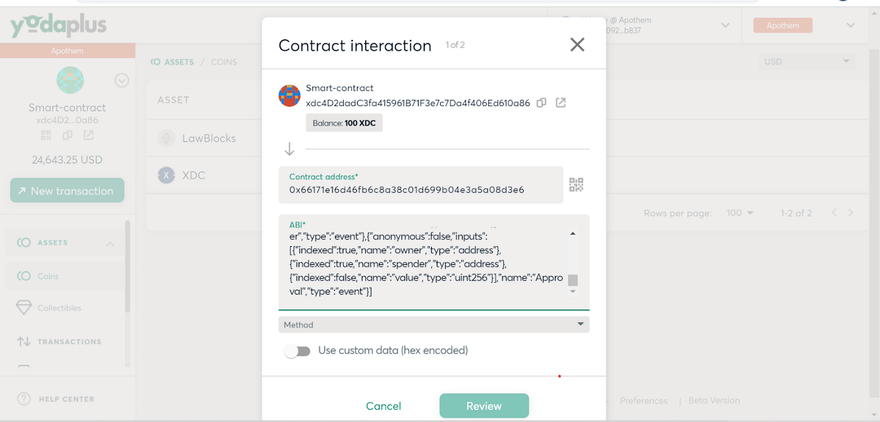Close the Contract interaction dialog
Image resolution: width=880 pixels, height=422 pixels.
pyautogui.click(x=577, y=45)
